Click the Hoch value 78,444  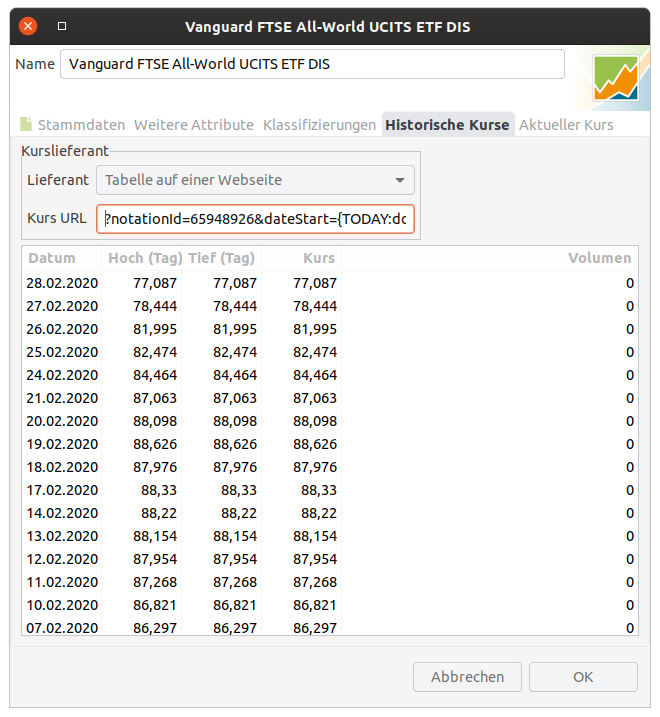[155, 306]
